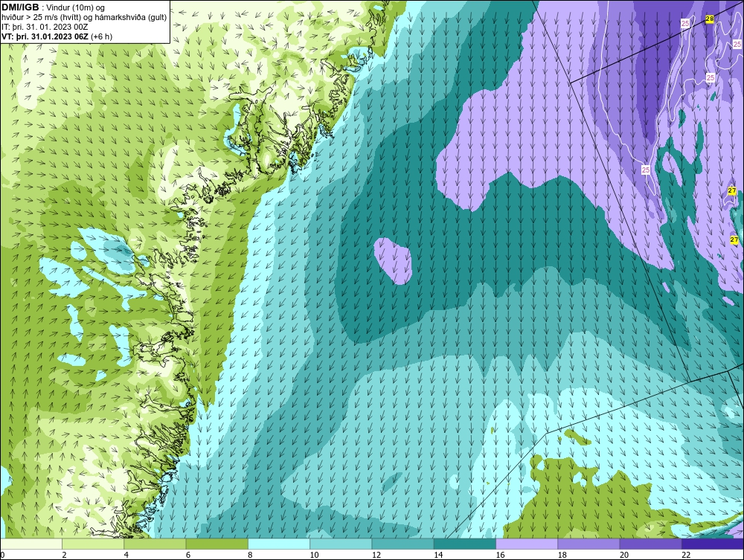The width and height of the screenshot is (744, 560).
Task: Click the legend scale label 6
Action: pyautogui.click(x=188, y=556)
